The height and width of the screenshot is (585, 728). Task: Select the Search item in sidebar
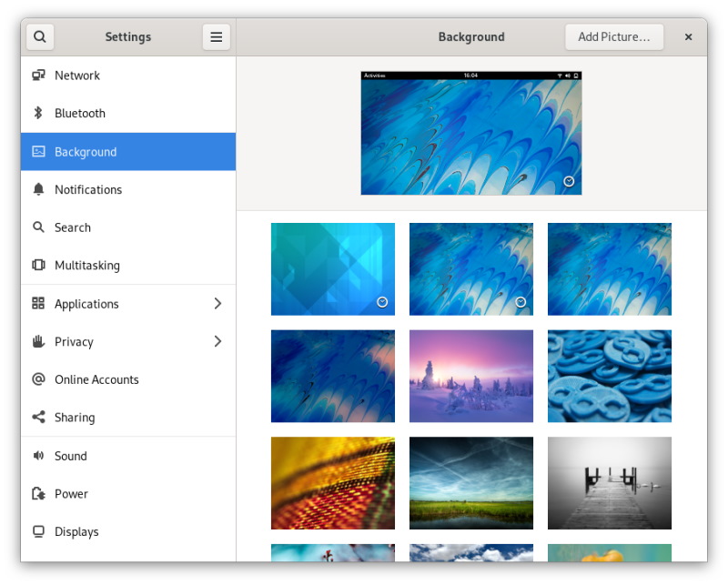tap(73, 227)
